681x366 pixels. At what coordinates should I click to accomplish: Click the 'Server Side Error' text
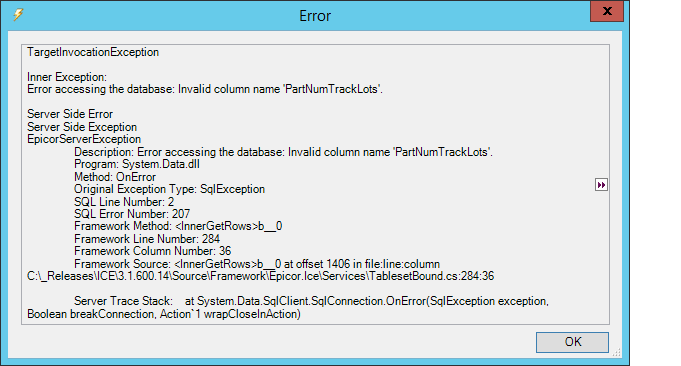(x=70, y=114)
